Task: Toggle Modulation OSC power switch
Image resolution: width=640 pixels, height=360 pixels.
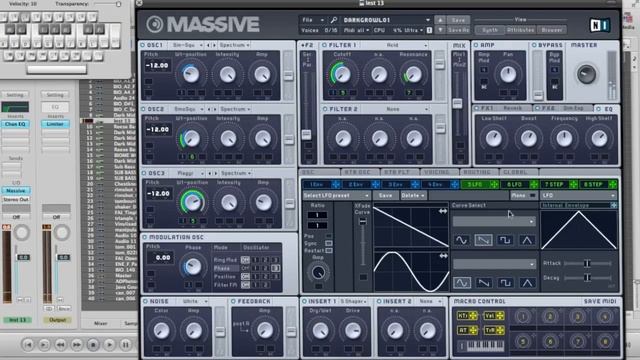Action: coord(144,237)
